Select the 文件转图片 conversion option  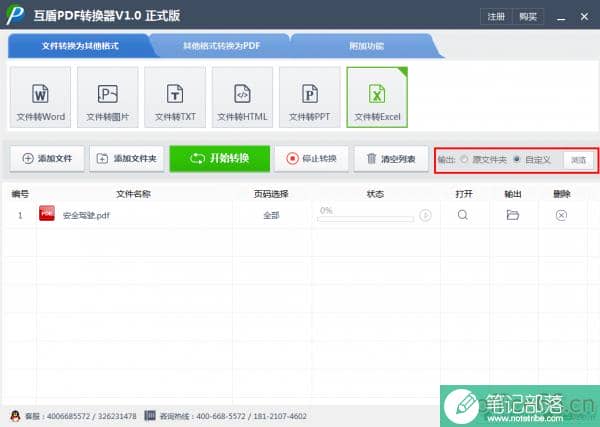click(108, 97)
